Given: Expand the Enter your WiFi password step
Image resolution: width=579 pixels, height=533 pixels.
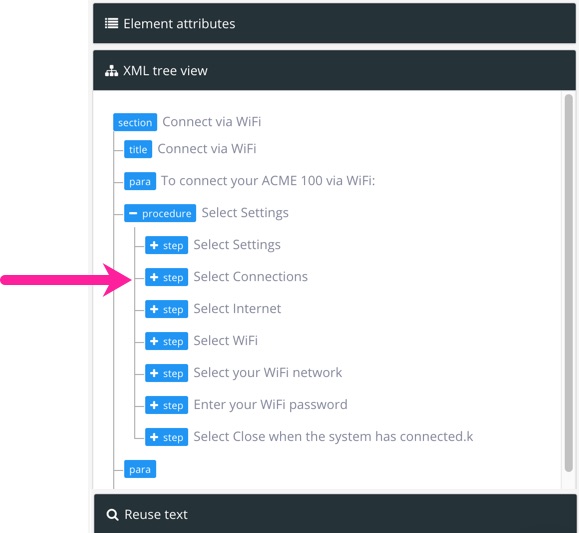Looking at the screenshot, I should click(154, 405).
